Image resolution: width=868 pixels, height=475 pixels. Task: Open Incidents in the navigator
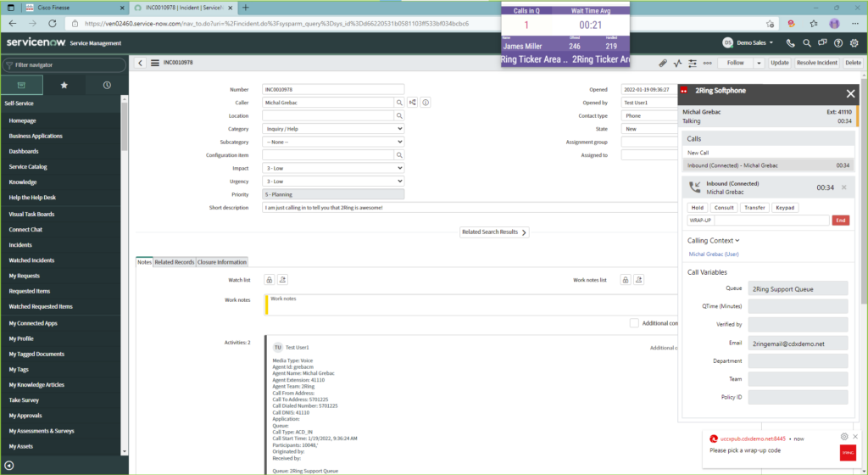tap(20, 244)
